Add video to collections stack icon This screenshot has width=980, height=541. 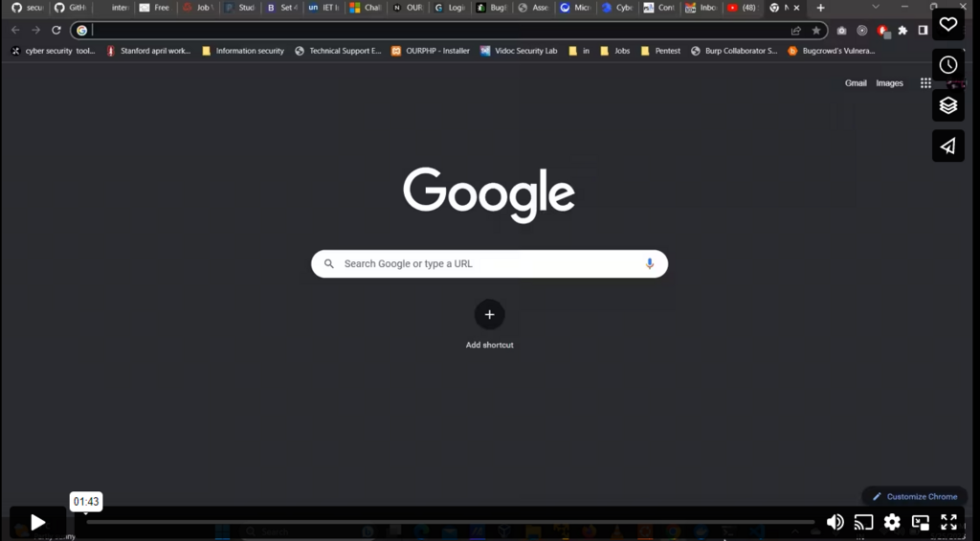click(948, 105)
